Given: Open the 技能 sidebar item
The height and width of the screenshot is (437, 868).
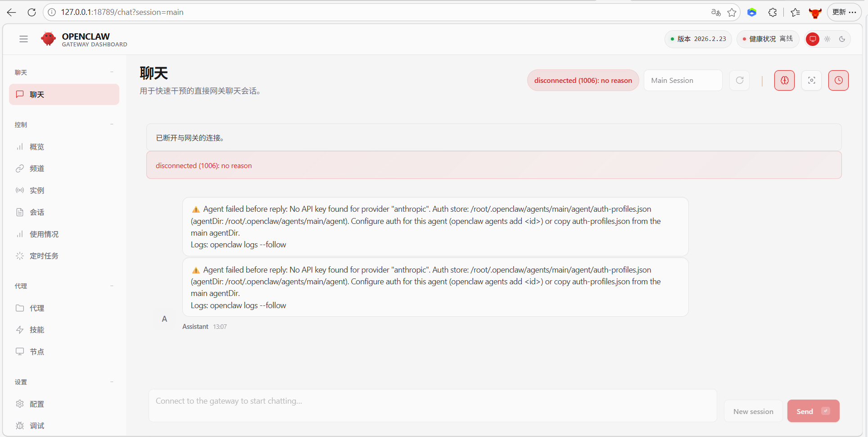Looking at the screenshot, I should point(37,330).
